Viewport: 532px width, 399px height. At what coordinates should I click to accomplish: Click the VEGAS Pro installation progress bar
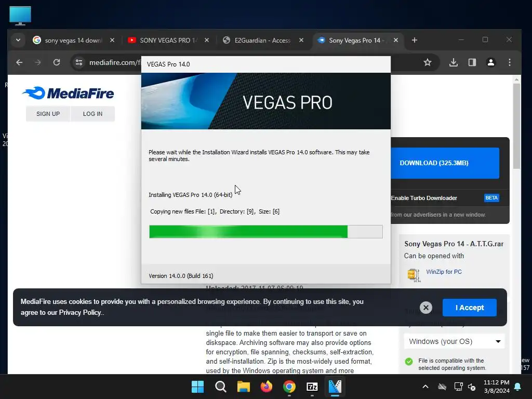[265, 232]
